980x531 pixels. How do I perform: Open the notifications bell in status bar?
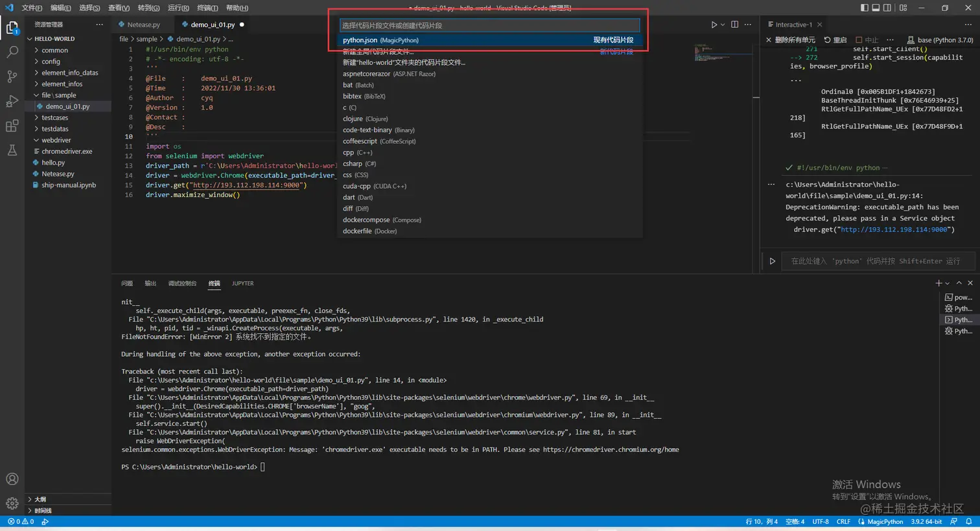point(969,521)
